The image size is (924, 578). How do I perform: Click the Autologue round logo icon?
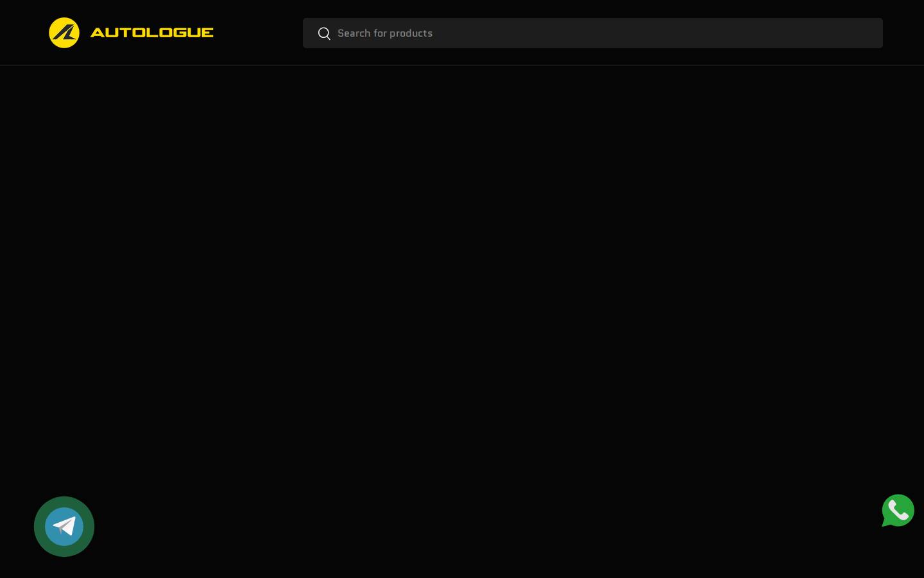click(x=64, y=33)
